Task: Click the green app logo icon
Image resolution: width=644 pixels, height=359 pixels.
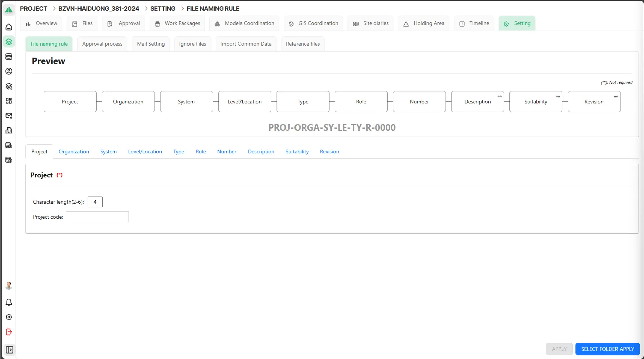Action: coord(9,10)
